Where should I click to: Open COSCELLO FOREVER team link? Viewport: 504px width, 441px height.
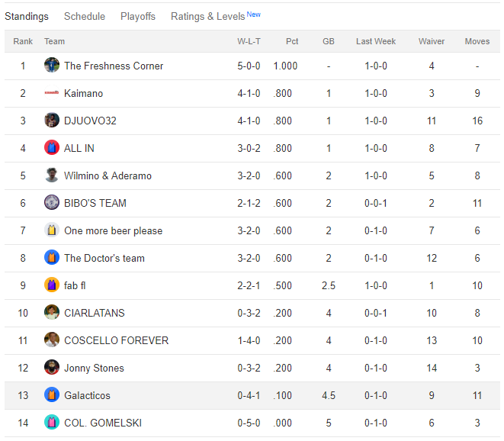click(x=116, y=340)
